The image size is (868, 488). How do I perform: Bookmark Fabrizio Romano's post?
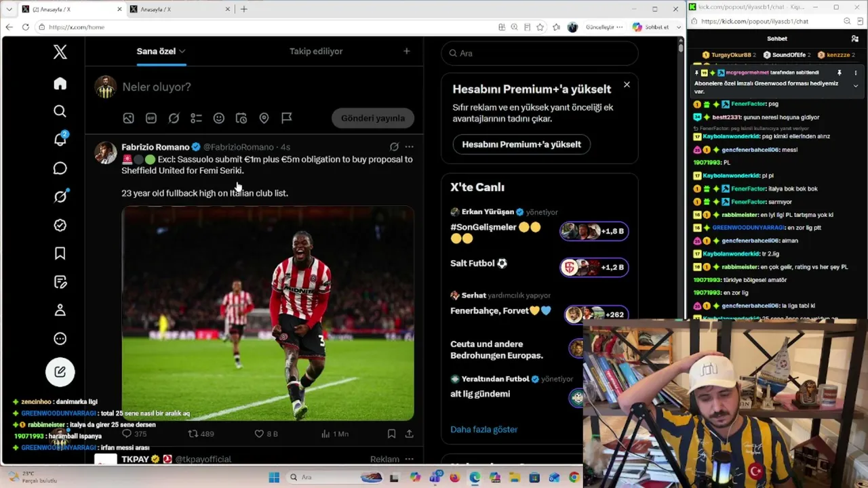click(391, 434)
